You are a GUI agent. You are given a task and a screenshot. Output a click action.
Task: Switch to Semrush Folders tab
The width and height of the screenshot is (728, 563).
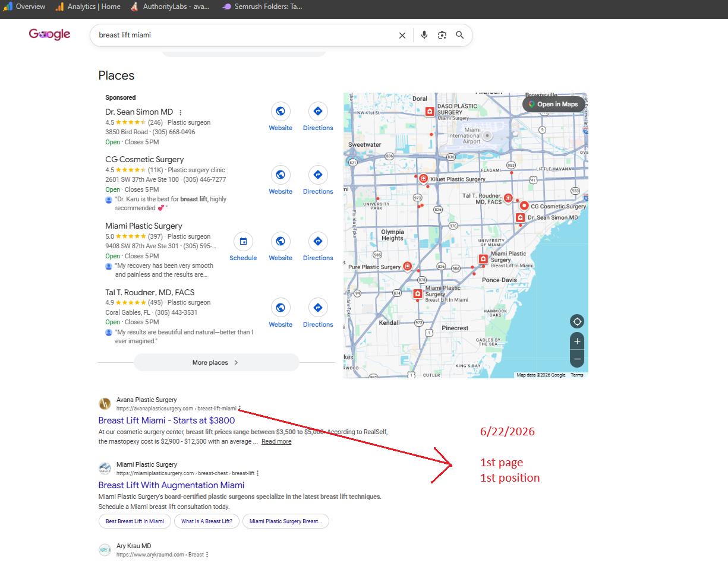click(262, 7)
